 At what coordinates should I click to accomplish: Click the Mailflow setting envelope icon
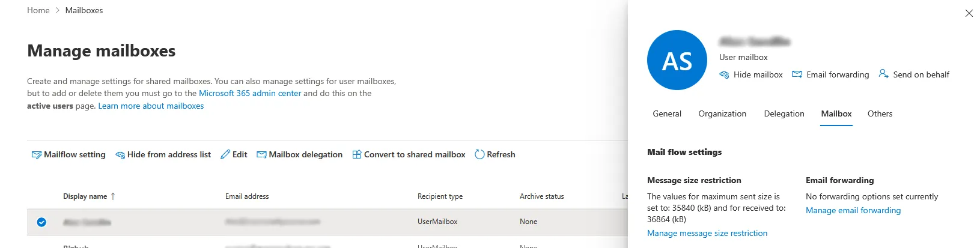tap(36, 155)
